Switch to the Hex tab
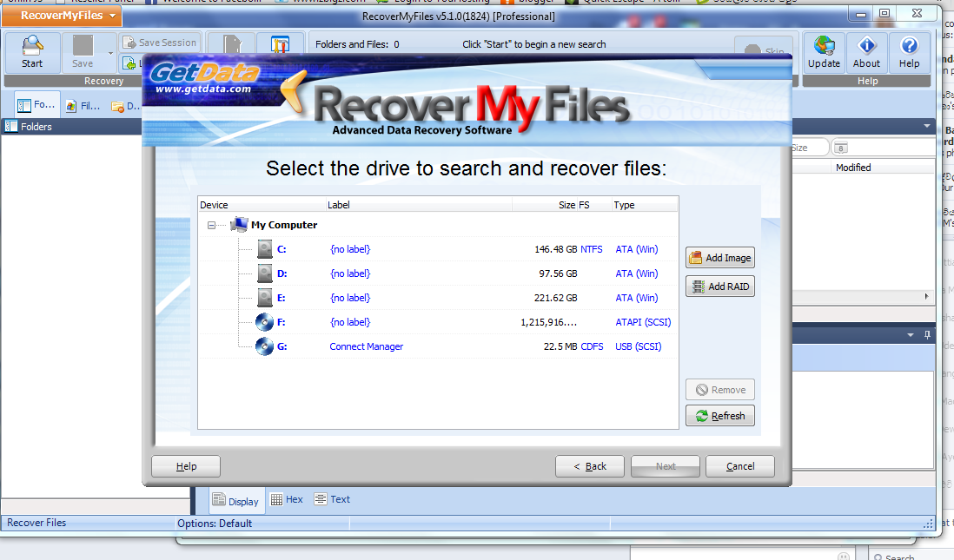The width and height of the screenshot is (954, 560). click(287, 499)
